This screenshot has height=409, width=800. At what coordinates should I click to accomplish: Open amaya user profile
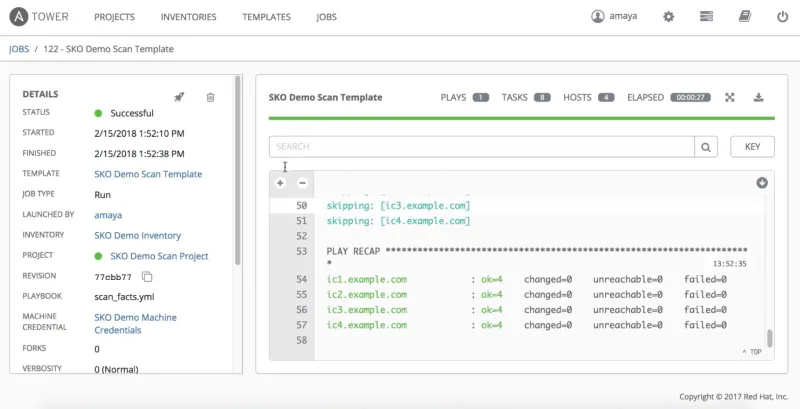pos(614,16)
